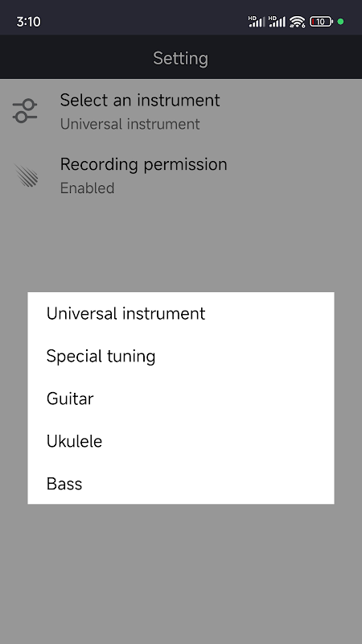
Task: Tap the 3:10 clock in status bar
Action: point(28,22)
